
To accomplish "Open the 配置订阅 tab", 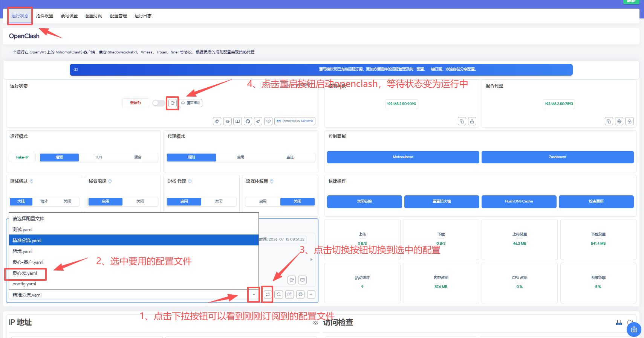I will pyautogui.click(x=94, y=16).
